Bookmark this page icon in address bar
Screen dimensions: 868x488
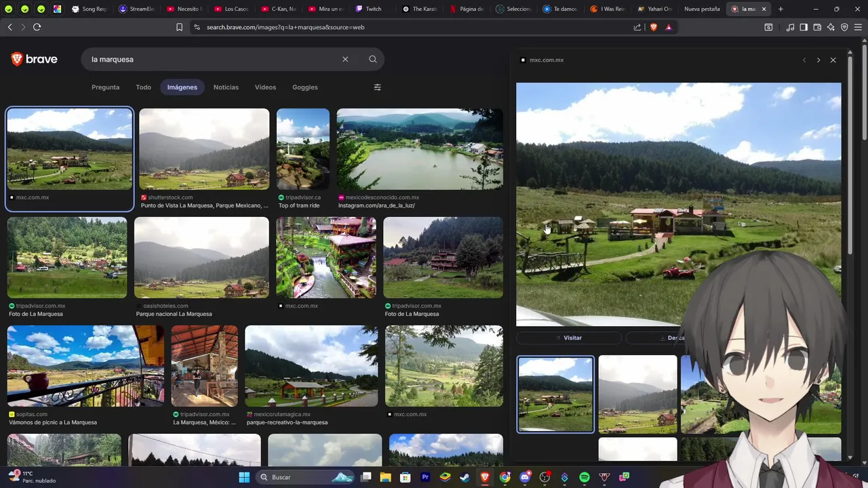tap(179, 27)
